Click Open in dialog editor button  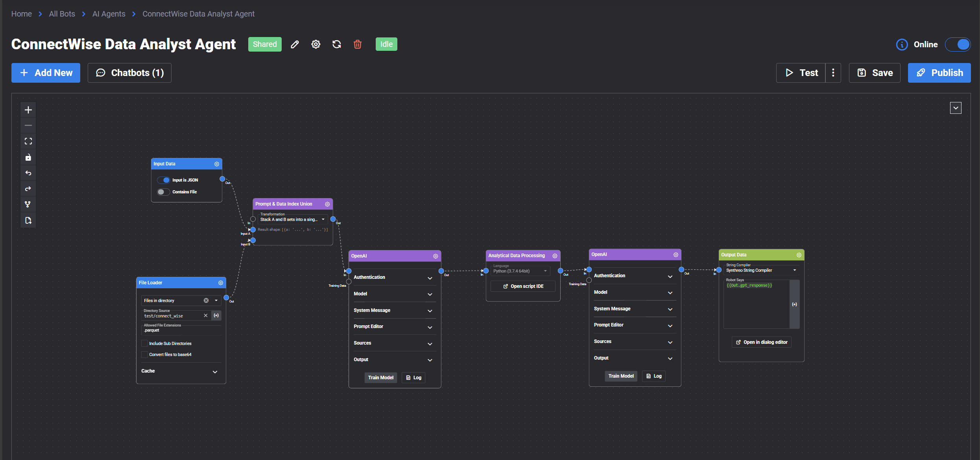click(x=762, y=342)
